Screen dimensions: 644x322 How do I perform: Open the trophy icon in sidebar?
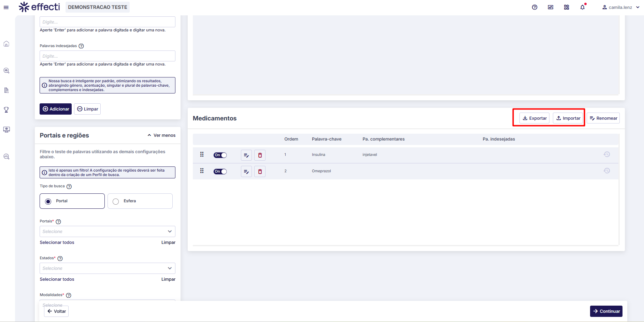[6, 110]
